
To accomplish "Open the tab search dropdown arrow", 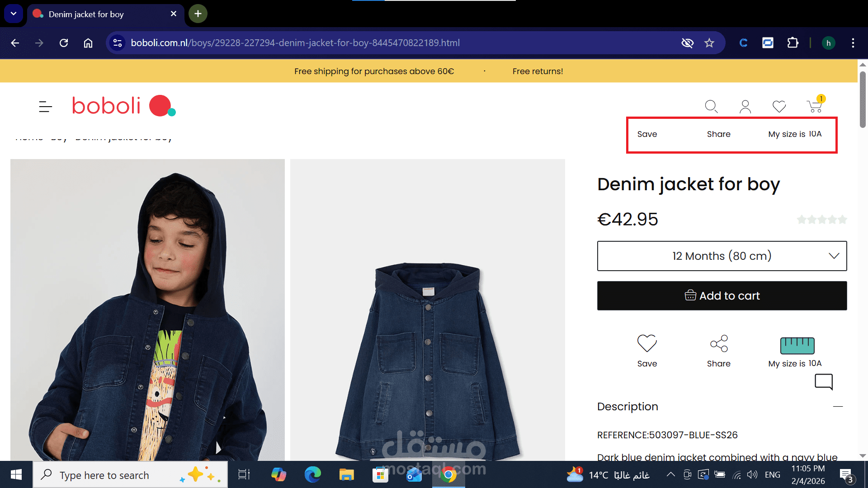I will (x=14, y=14).
